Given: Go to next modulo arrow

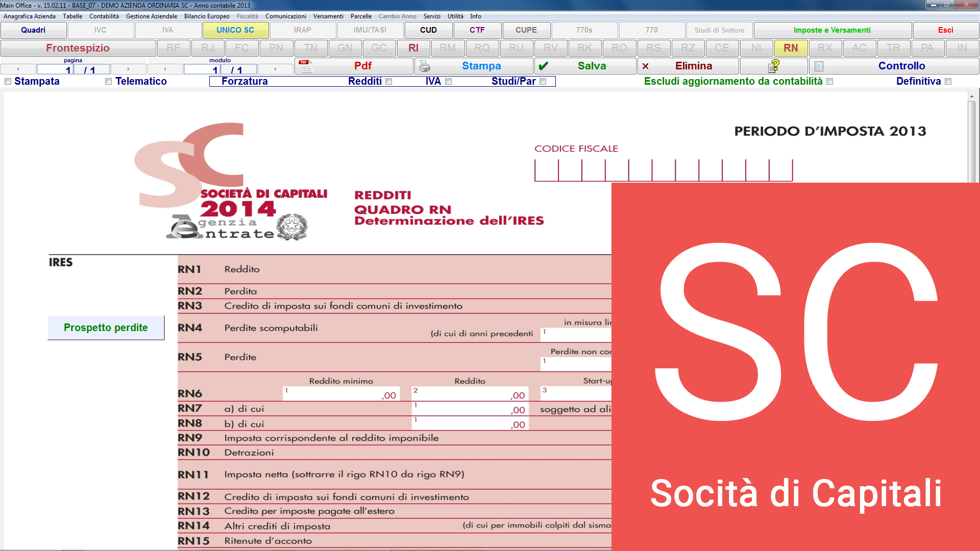Looking at the screenshot, I should (275, 69).
